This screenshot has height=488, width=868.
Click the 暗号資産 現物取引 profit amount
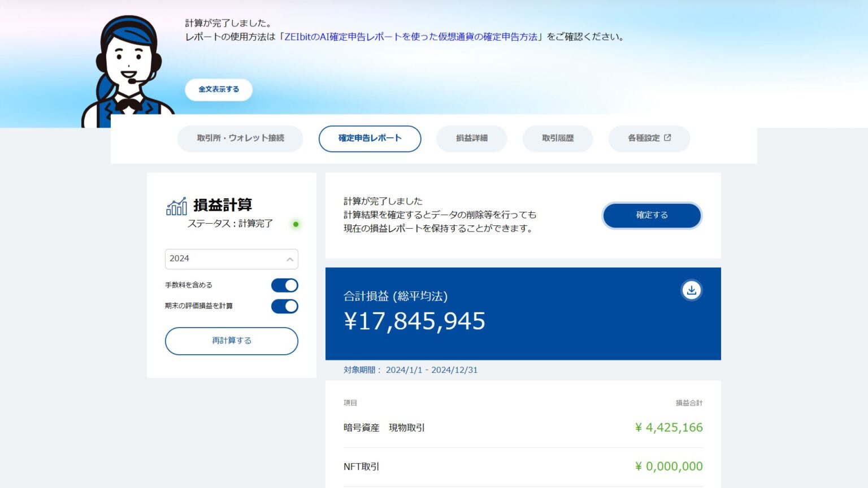click(x=669, y=428)
